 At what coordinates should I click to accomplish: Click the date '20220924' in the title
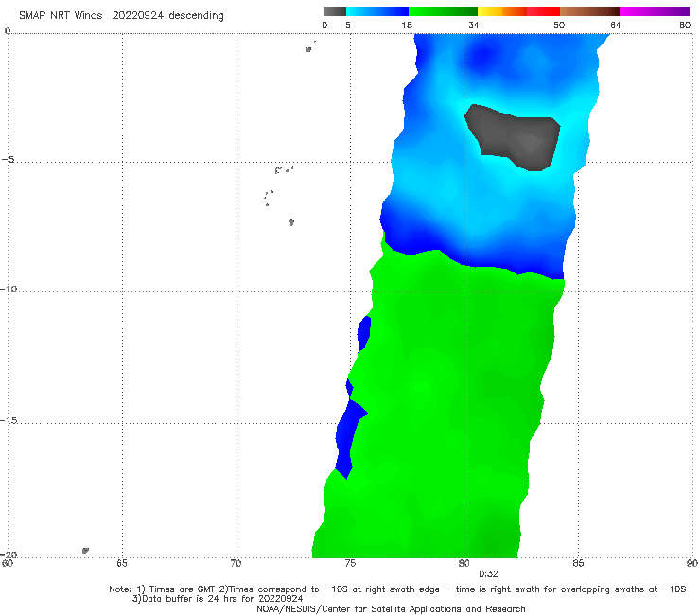tap(137, 15)
